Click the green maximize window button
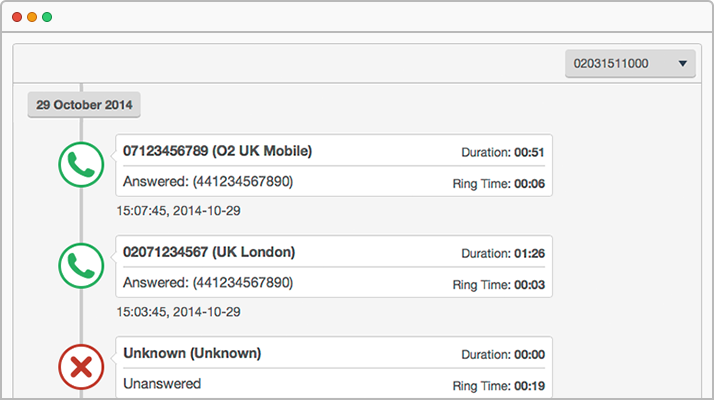This screenshot has height=400, width=714. coord(47,17)
